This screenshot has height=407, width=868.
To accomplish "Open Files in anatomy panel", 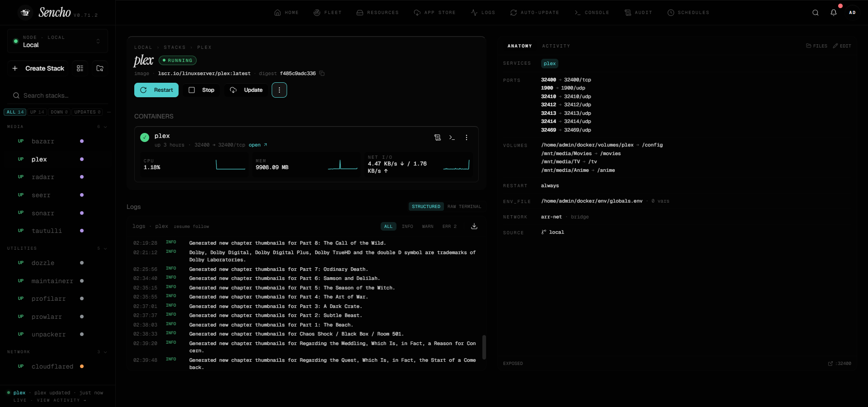I will tap(817, 46).
